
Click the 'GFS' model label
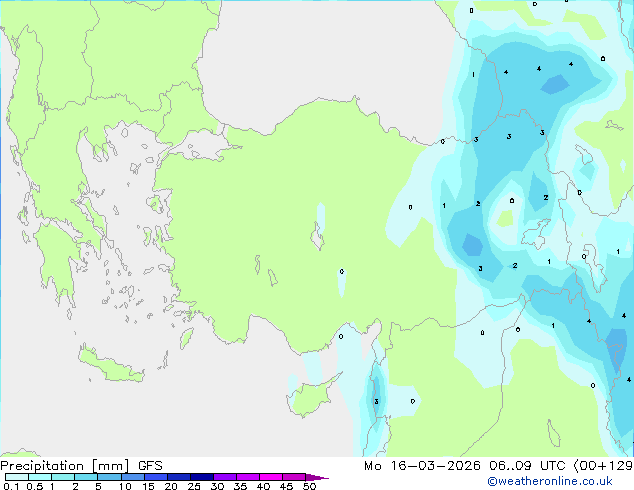[x=150, y=466]
